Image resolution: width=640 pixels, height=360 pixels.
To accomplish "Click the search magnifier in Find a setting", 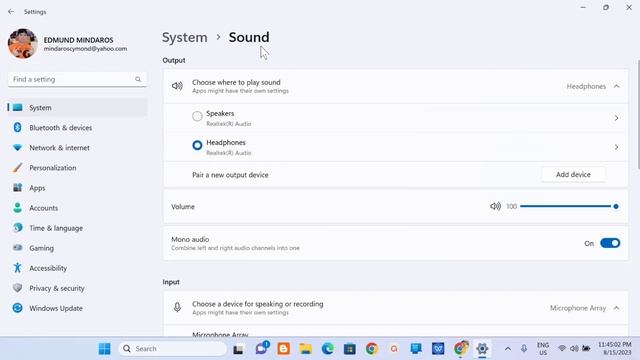I will point(138,79).
